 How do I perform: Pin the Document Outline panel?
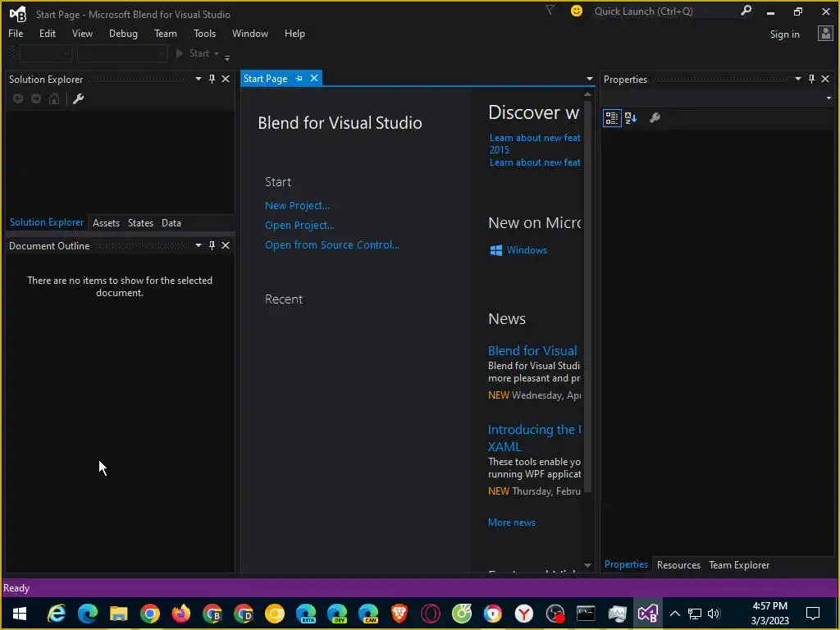212,245
